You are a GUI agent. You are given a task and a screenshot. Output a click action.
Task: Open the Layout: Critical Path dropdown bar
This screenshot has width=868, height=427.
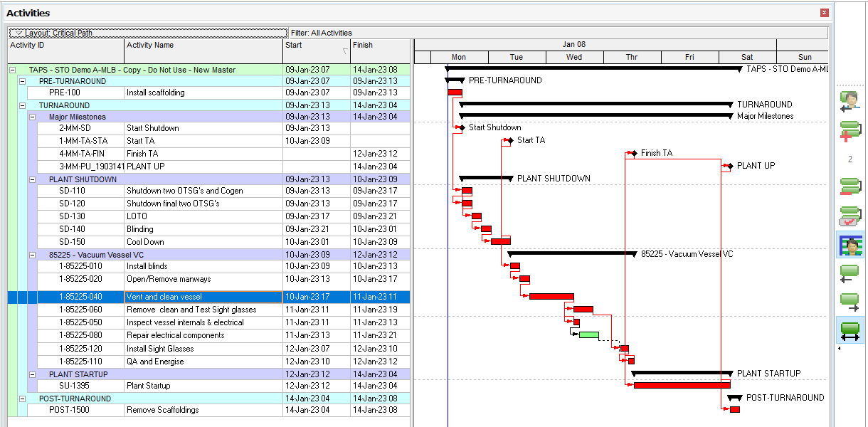(x=148, y=33)
